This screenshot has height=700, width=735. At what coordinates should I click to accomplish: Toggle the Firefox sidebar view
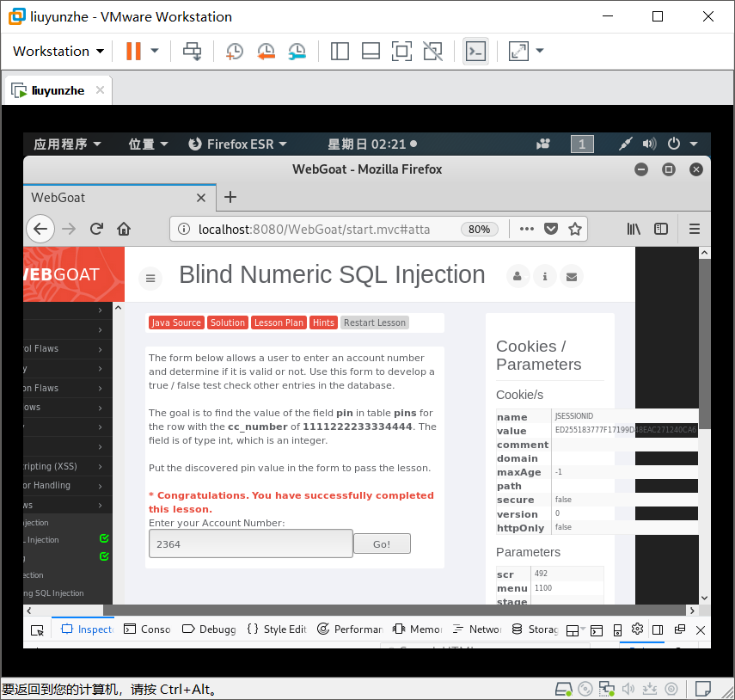pos(661,229)
